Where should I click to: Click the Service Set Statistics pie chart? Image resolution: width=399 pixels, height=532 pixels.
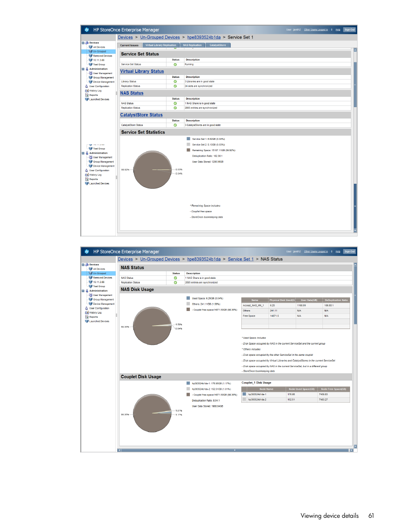tap(153, 170)
